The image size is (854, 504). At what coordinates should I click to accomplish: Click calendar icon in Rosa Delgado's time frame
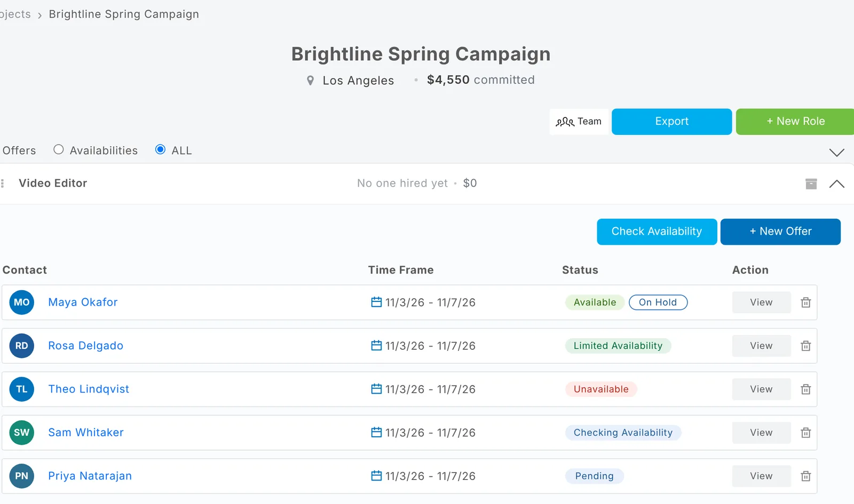pyautogui.click(x=376, y=345)
